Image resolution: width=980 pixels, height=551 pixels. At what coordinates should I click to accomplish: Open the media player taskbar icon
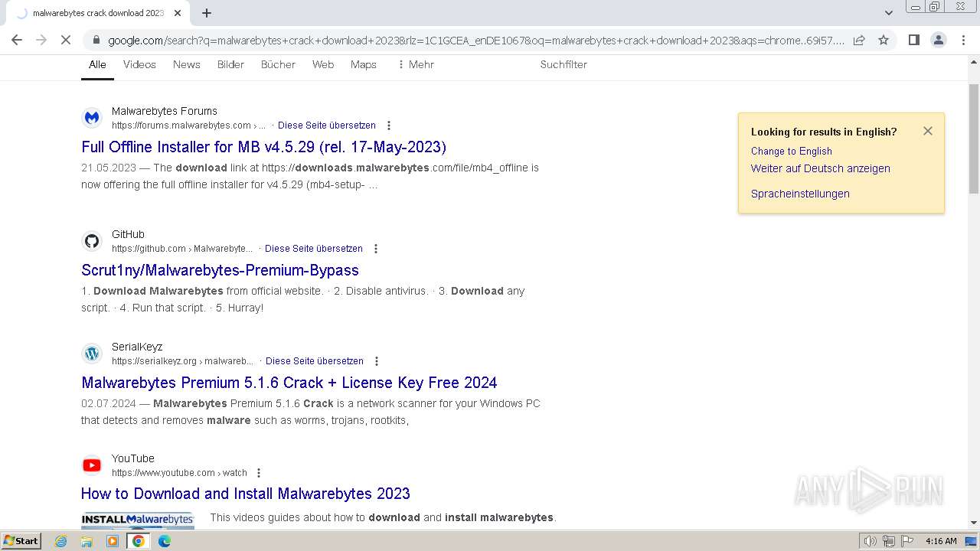pyautogui.click(x=113, y=541)
